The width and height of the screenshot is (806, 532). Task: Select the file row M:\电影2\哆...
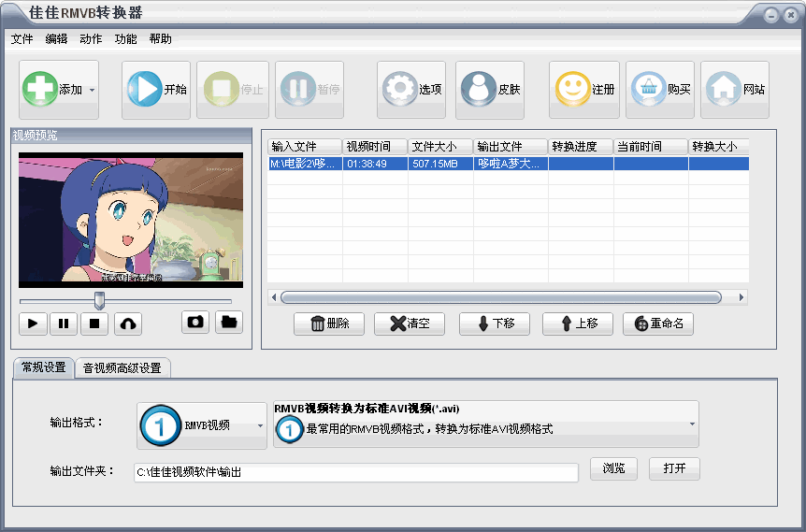[508, 164]
